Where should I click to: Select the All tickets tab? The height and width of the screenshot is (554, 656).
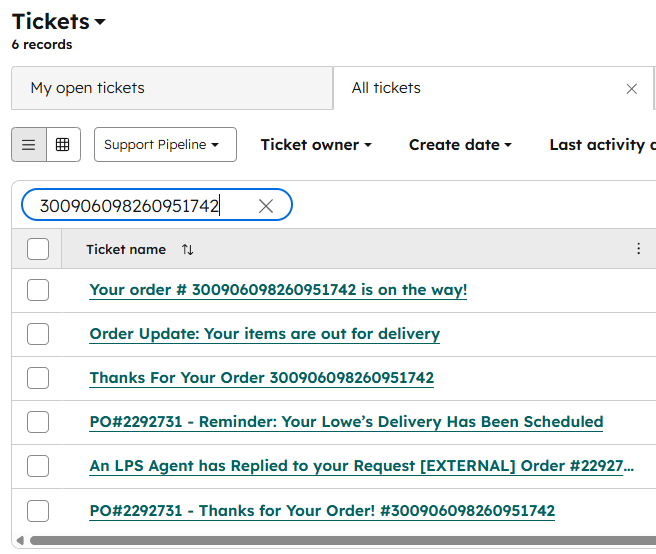point(386,88)
